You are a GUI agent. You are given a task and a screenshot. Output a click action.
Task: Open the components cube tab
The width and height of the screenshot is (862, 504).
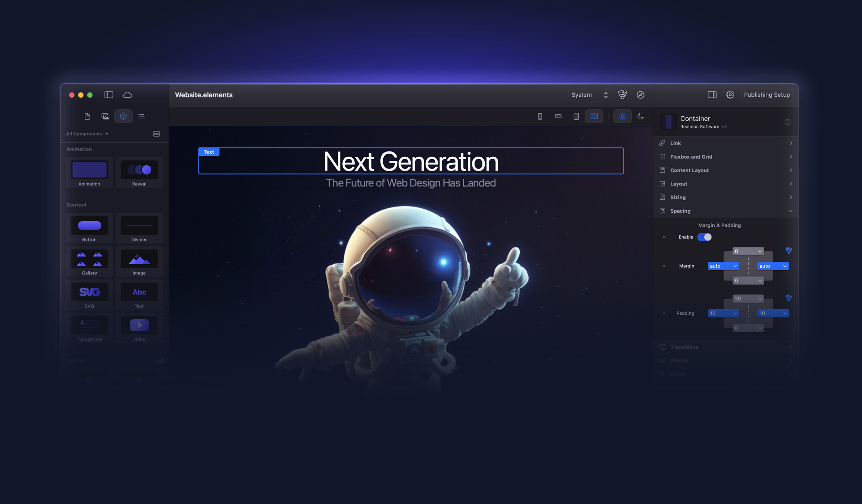[x=123, y=116]
